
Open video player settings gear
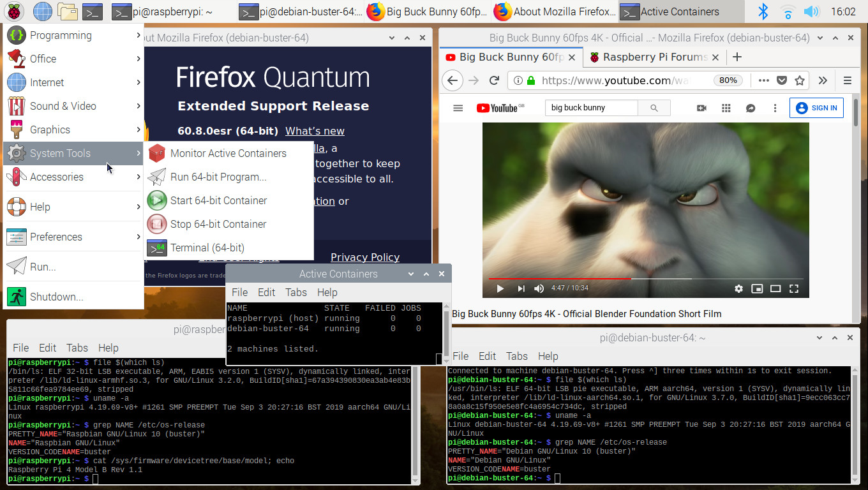tap(738, 288)
